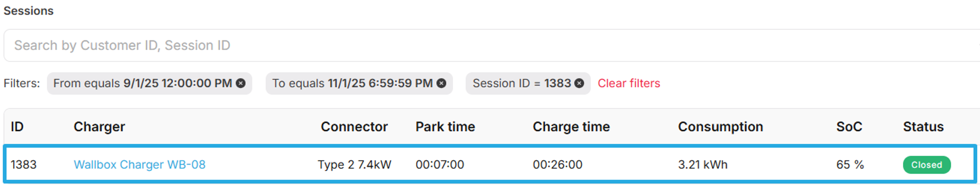Sort by the Charger column header

[99, 127]
